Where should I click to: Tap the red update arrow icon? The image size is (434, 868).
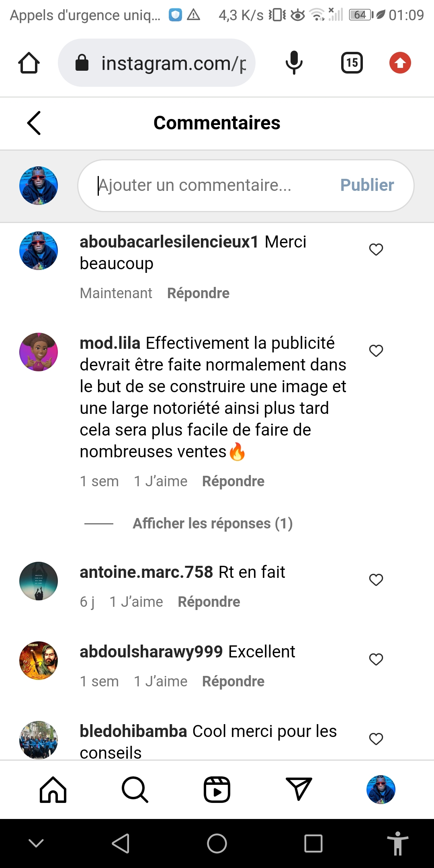point(400,63)
